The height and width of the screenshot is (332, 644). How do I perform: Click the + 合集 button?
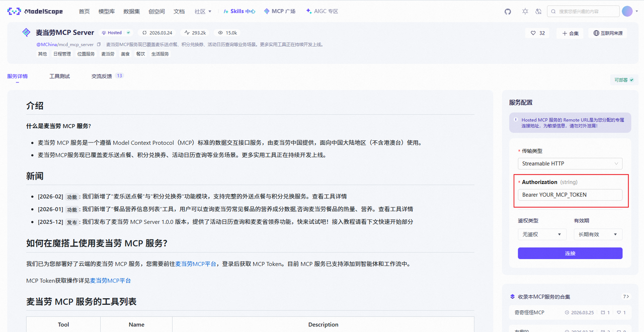(x=571, y=33)
